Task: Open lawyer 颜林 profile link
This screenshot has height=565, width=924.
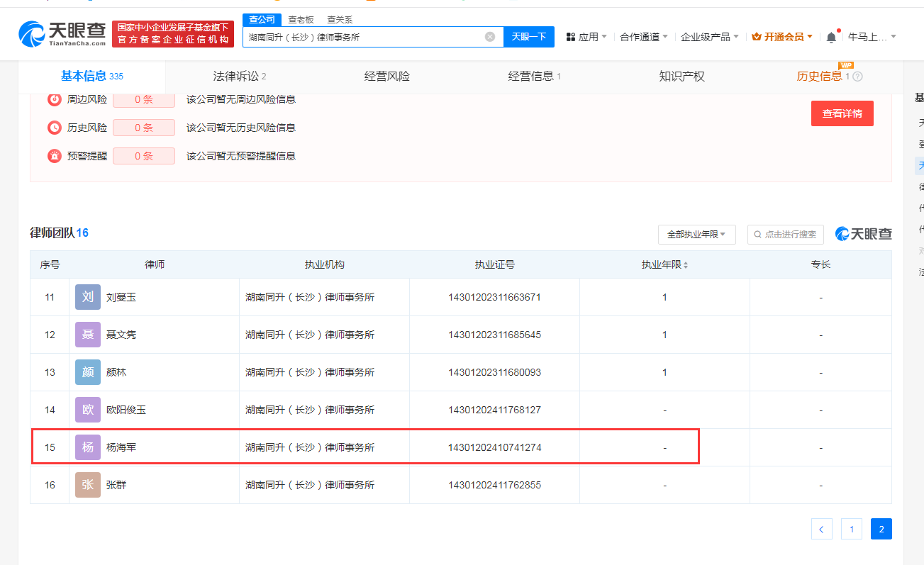Action: [116, 372]
